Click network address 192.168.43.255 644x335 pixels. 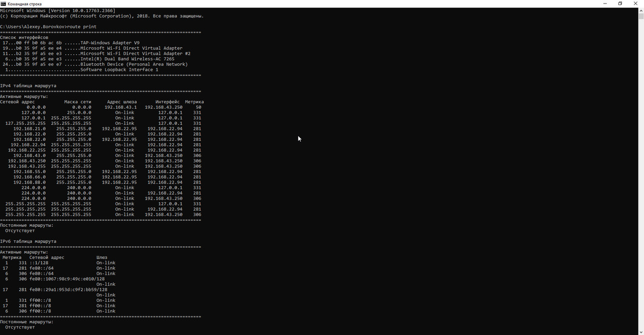tap(27, 166)
